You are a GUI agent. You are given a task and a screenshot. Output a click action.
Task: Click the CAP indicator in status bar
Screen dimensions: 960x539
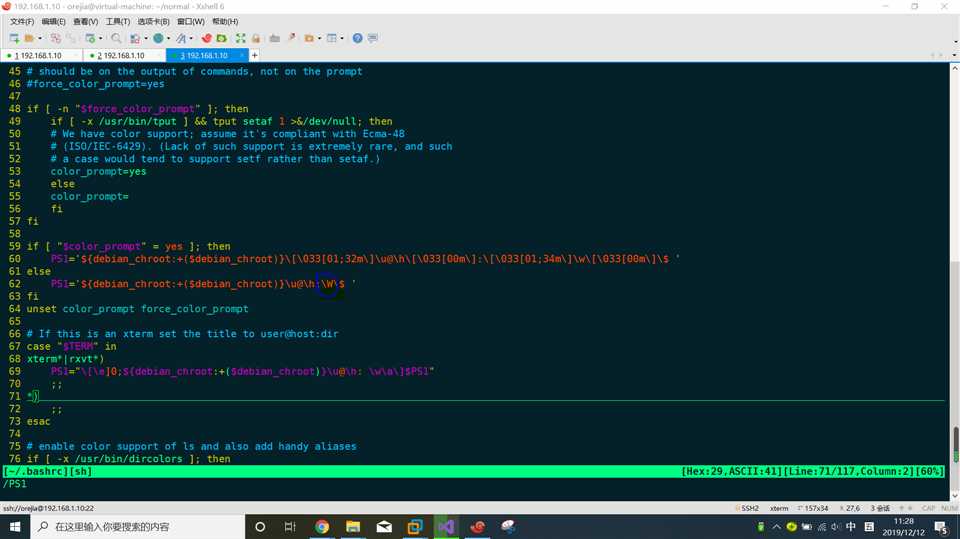point(928,508)
